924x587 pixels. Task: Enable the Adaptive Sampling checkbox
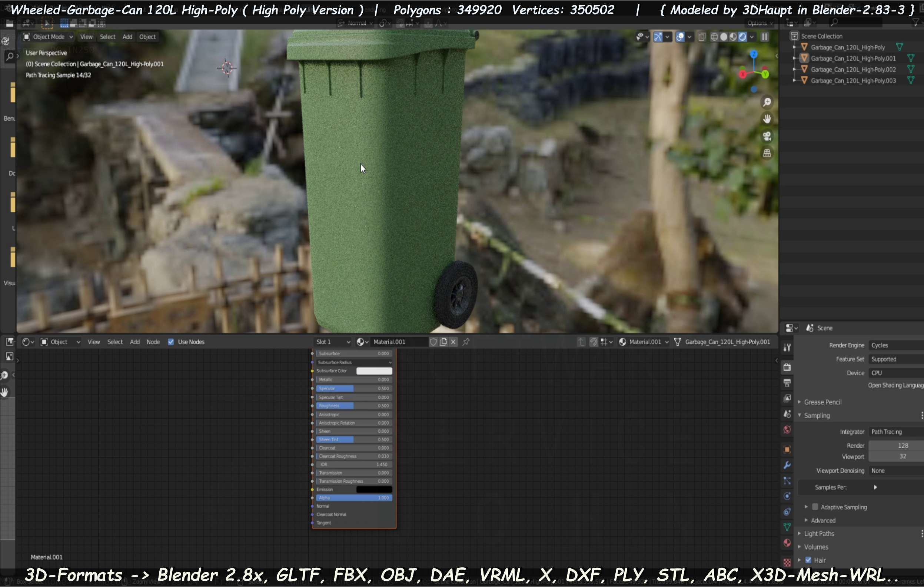pyautogui.click(x=815, y=507)
